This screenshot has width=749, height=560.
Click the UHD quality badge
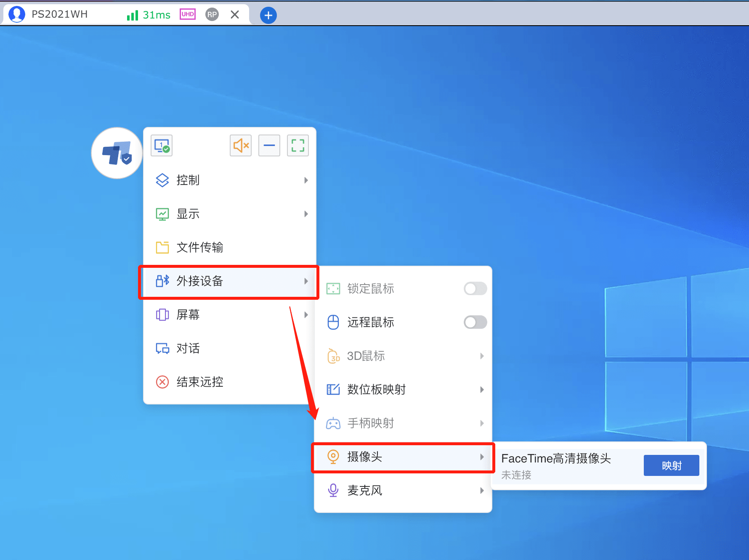click(x=188, y=14)
